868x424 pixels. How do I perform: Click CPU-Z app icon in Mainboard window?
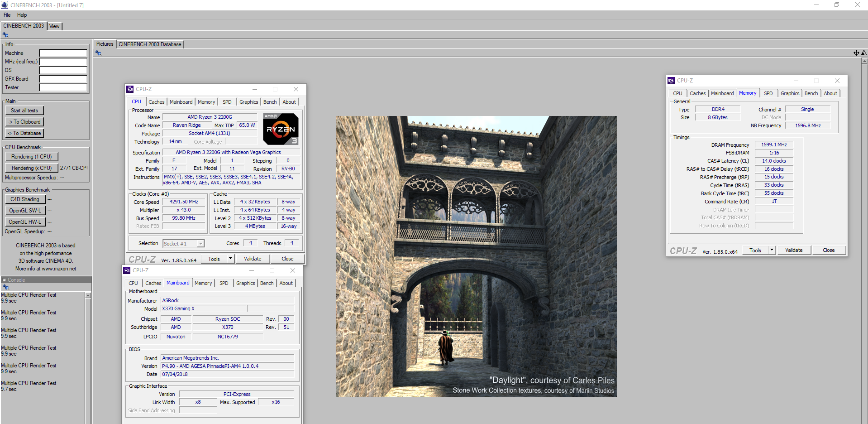tap(127, 270)
